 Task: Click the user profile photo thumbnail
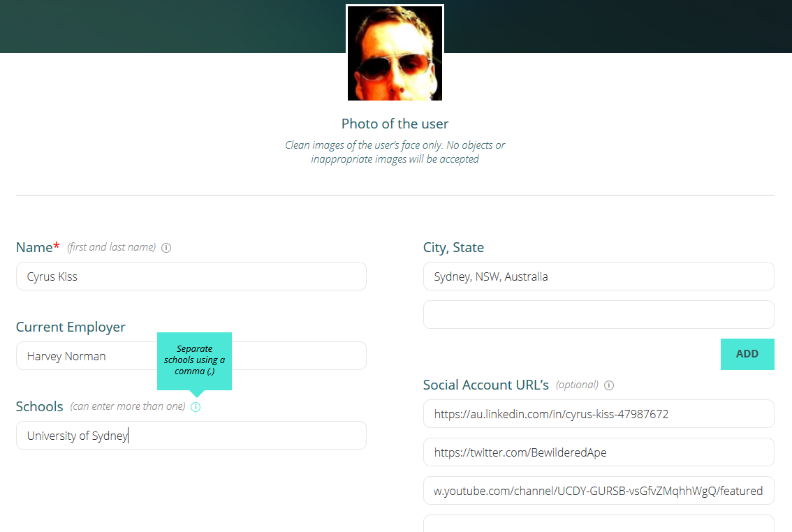(x=395, y=53)
